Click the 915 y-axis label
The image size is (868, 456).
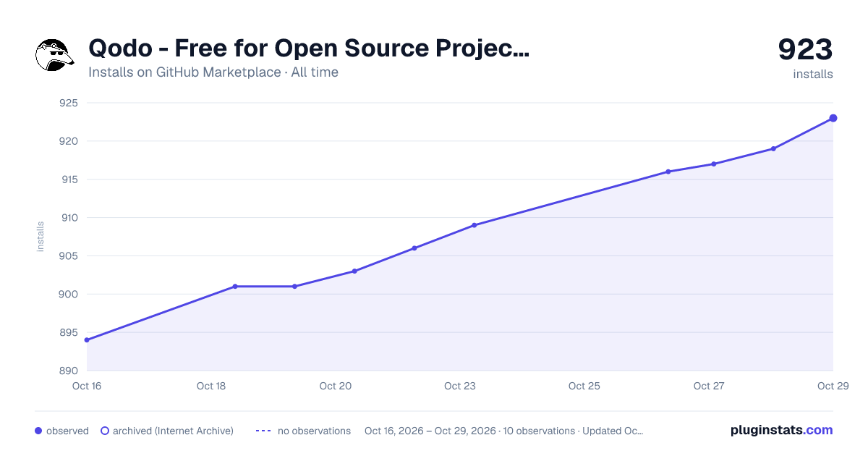click(69, 180)
